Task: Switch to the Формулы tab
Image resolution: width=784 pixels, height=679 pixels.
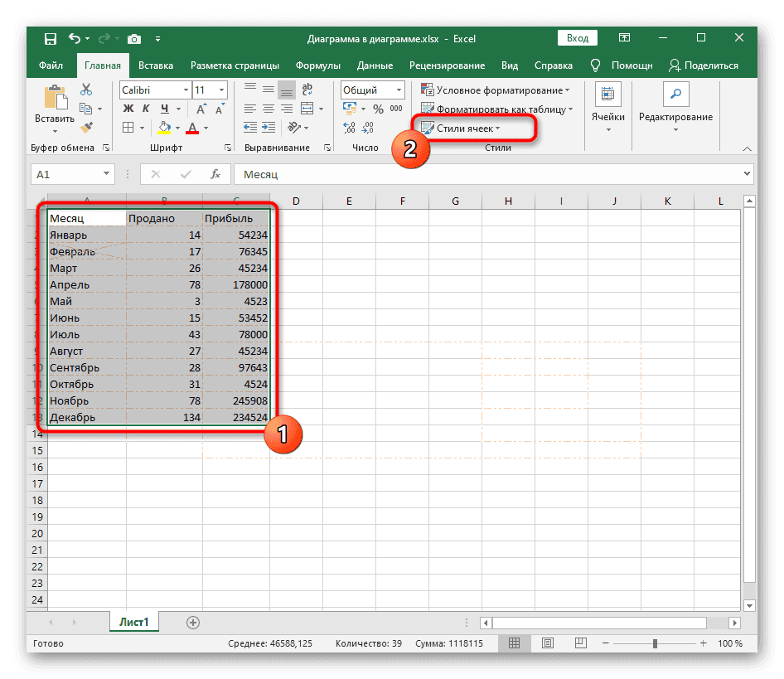Action: 318,65
